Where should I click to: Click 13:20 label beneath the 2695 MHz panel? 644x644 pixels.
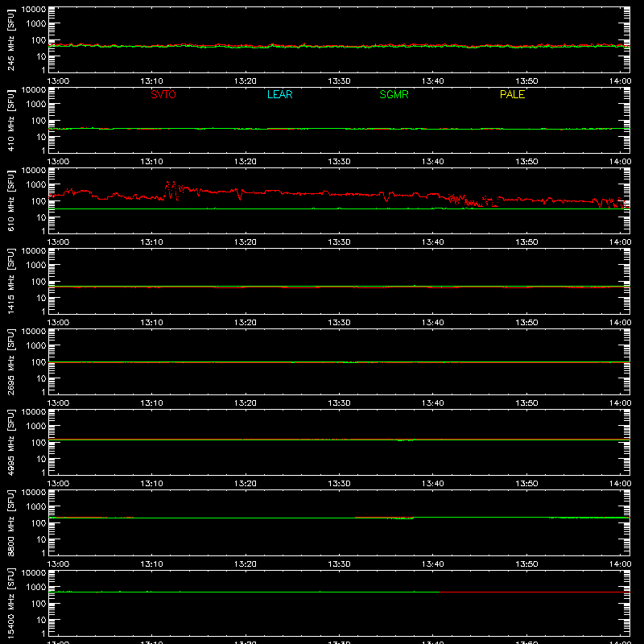(x=246, y=403)
